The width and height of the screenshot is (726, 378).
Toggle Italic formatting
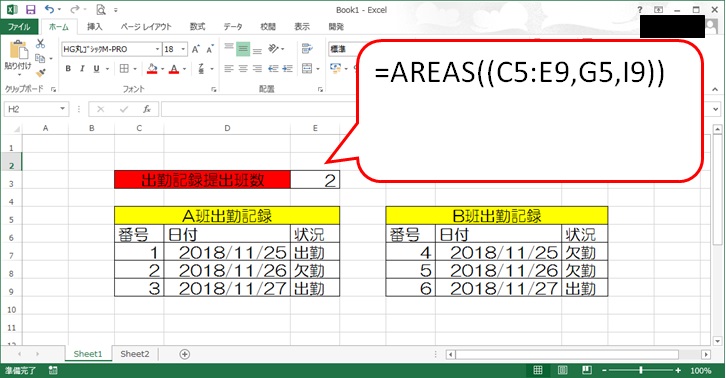coord(82,69)
